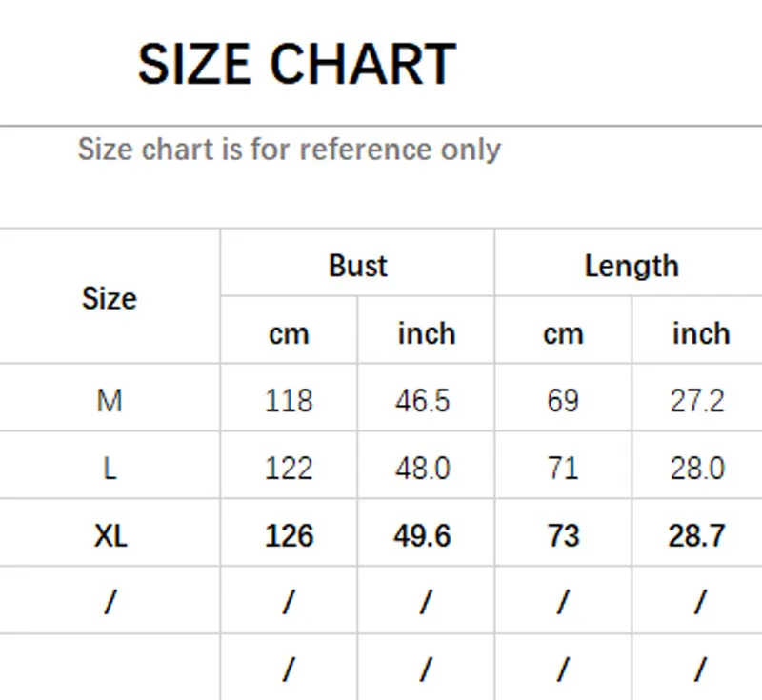Select the 27.2 length inch value
Viewport: 762px width, 700px height.
(x=697, y=400)
